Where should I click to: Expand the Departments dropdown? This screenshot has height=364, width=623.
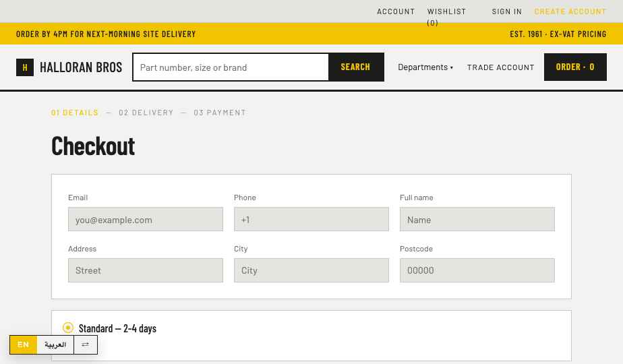tap(425, 67)
